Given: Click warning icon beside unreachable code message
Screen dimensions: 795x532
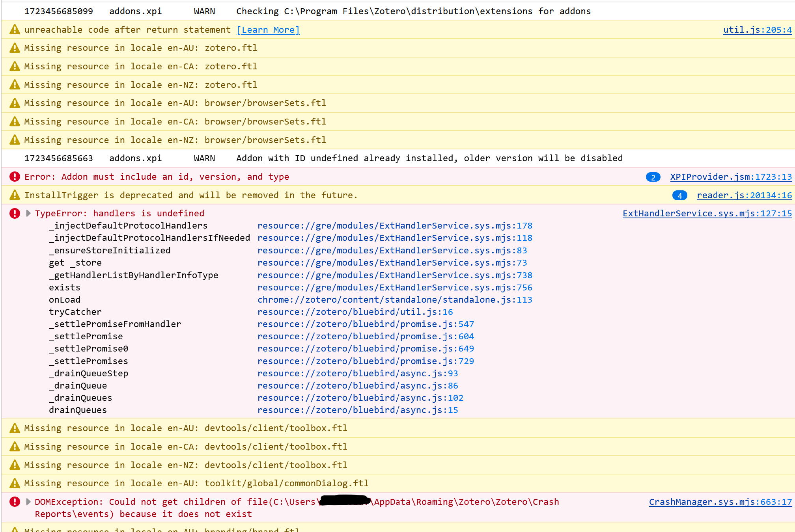Looking at the screenshot, I should pos(15,30).
